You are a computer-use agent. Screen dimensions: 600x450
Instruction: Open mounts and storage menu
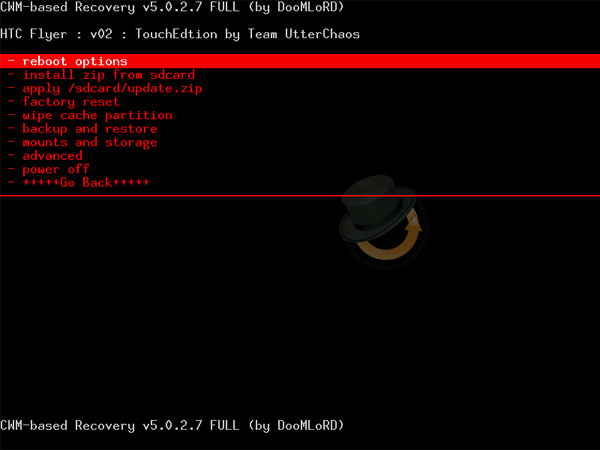[x=89, y=142]
